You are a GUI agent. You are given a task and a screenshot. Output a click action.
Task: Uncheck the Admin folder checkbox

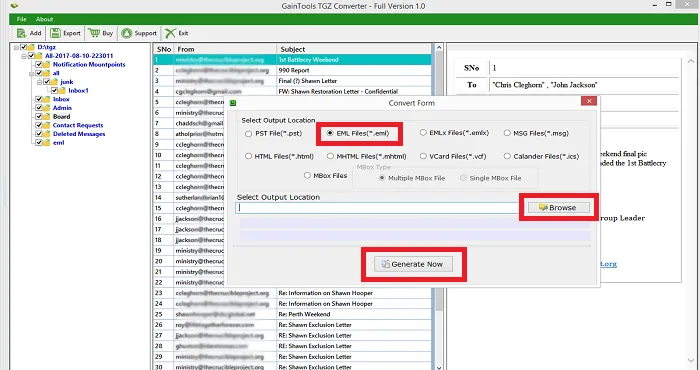coord(39,108)
